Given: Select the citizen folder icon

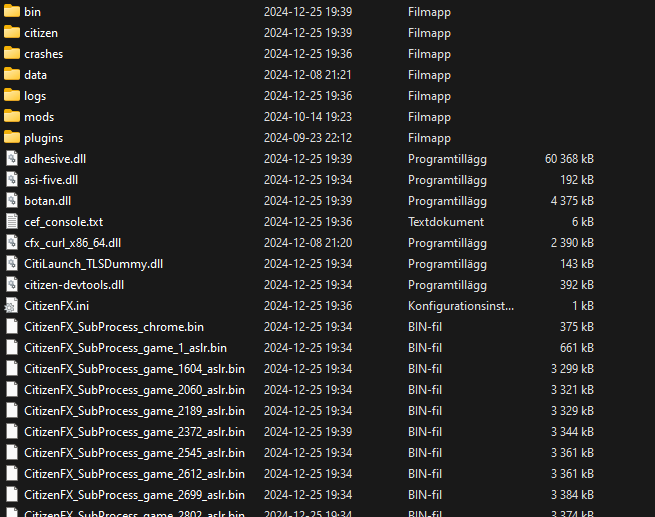Looking at the screenshot, I should pos(12,32).
